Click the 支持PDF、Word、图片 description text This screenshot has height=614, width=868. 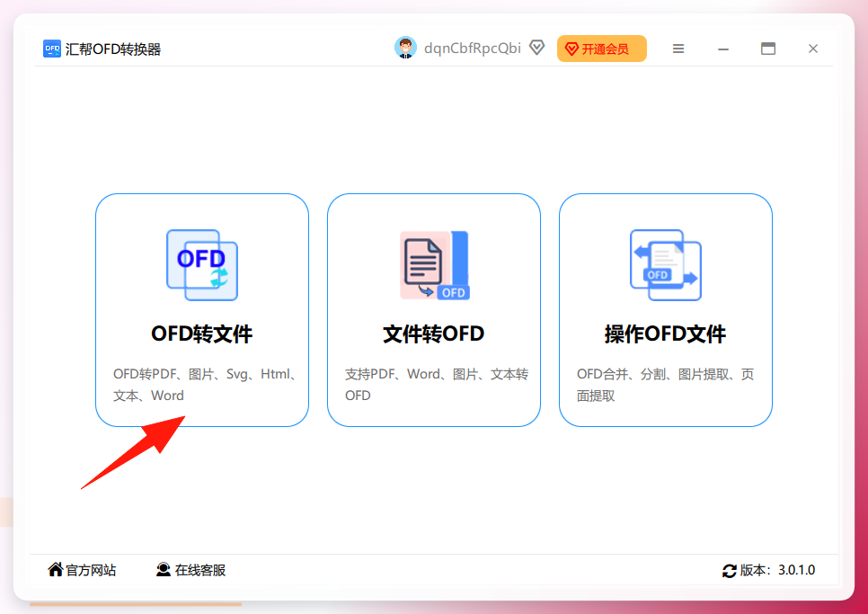437,385
